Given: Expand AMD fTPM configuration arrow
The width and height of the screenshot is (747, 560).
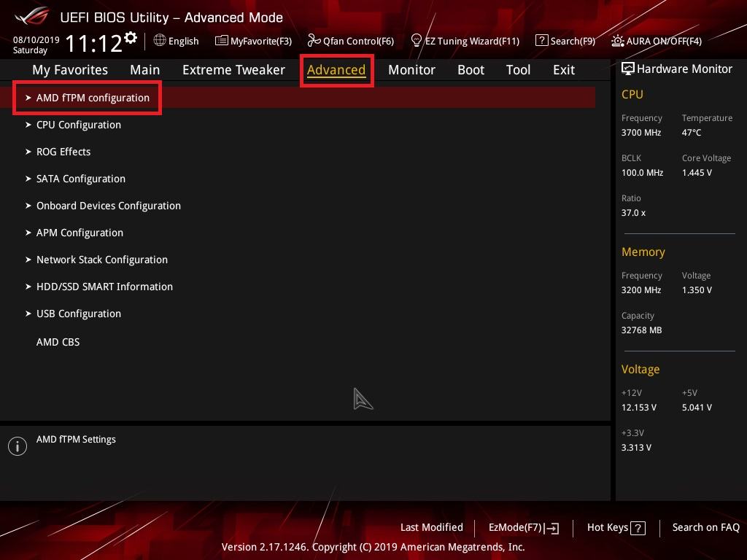Looking at the screenshot, I should tap(28, 98).
